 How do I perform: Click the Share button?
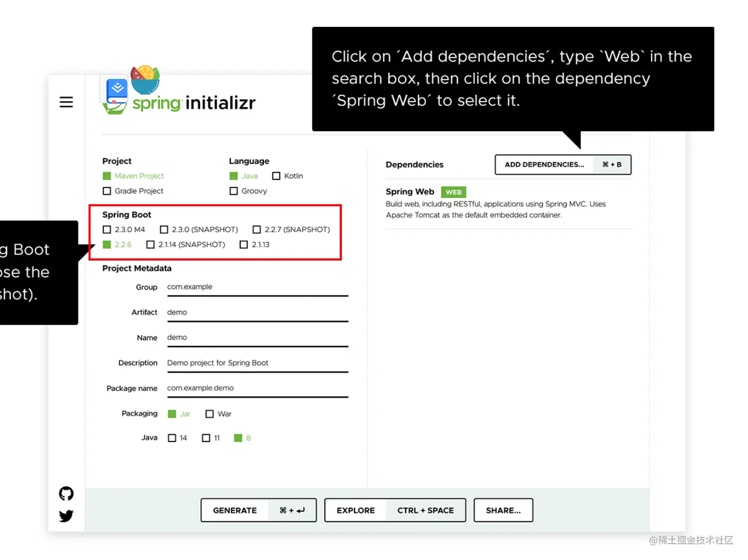pos(503,511)
